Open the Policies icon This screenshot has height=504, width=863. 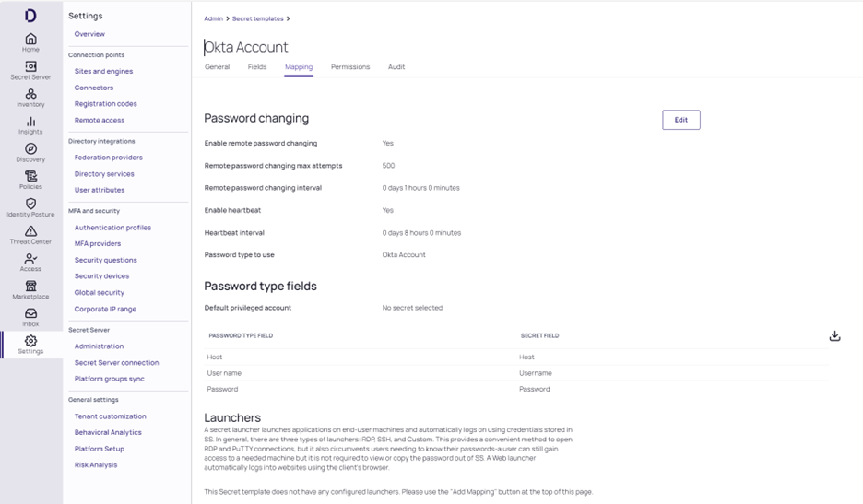coord(30,177)
